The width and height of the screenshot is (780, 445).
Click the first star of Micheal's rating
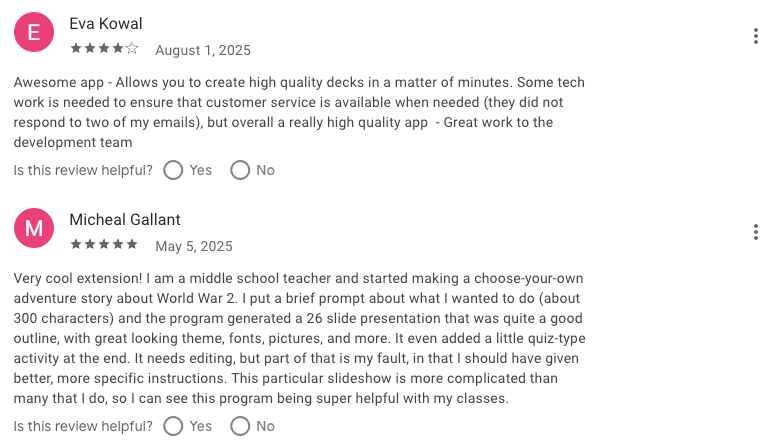(76, 244)
